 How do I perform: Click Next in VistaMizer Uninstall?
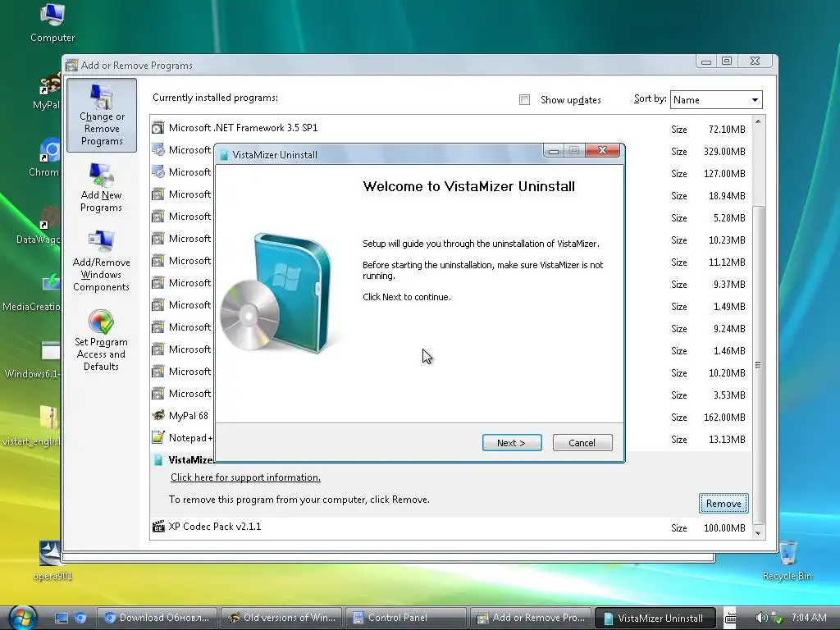pos(512,442)
